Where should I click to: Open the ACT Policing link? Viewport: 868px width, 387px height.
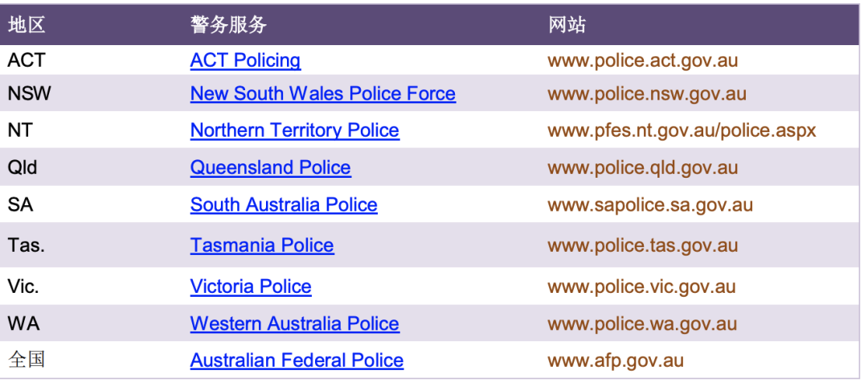[245, 60]
